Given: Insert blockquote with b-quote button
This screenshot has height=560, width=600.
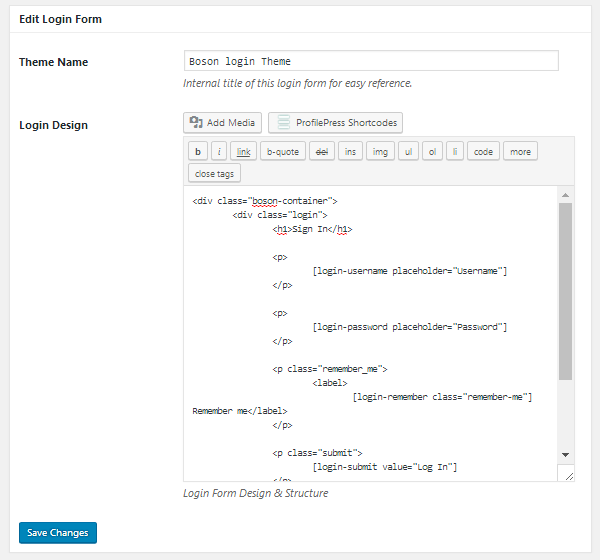Looking at the screenshot, I should 283,151.
